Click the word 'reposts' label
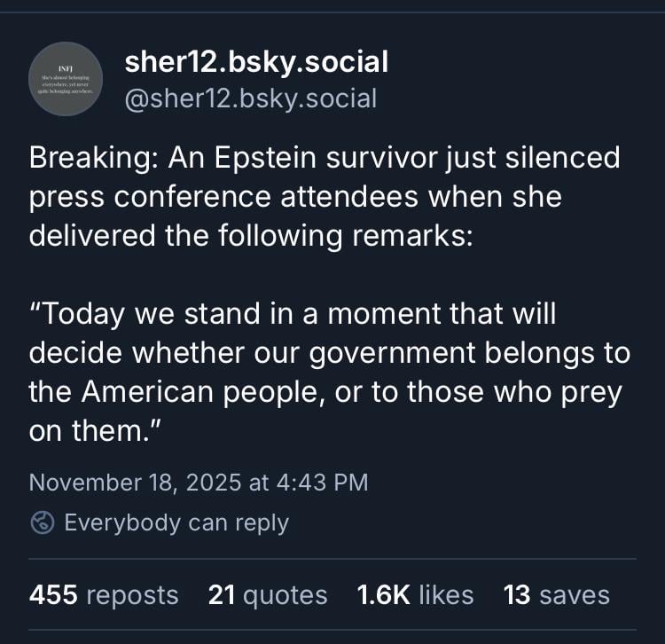The image size is (665, 644). pos(132,594)
